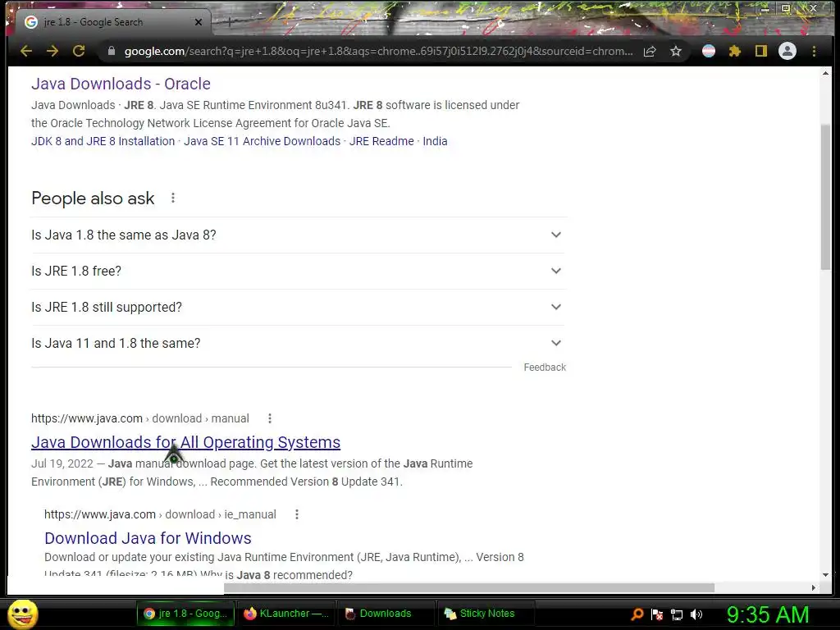This screenshot has width=840, height=630.
Task: Expand 'Is JRE 1.8 still supported?'
Action: tap(299, 307)
